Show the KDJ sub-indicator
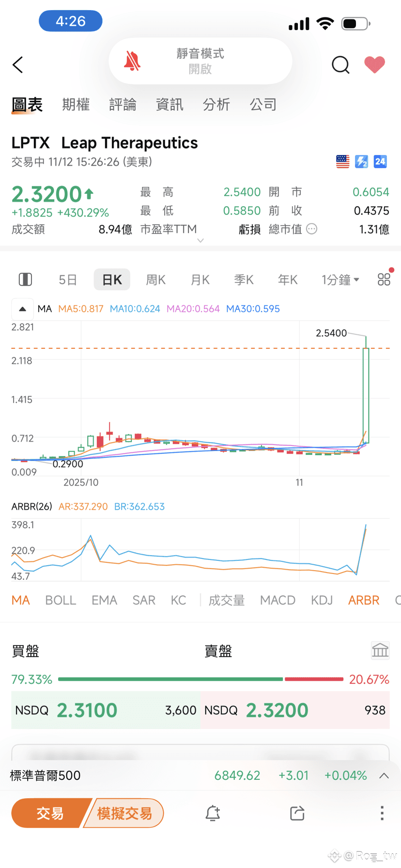The image size is (401, 868). point(322,600)
